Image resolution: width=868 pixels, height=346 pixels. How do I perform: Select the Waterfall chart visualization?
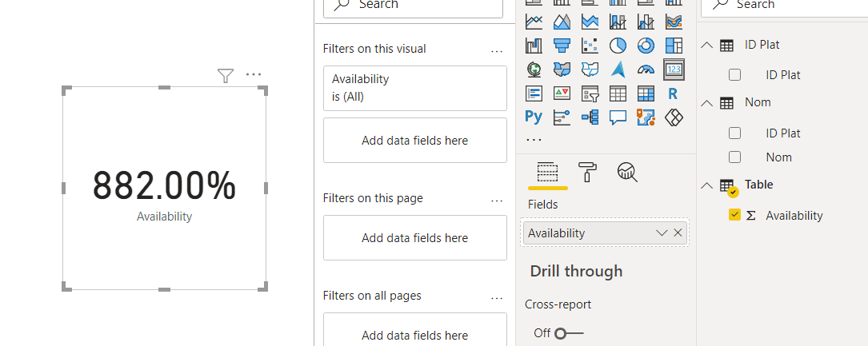pyautogui.click(x=534, y=46)
